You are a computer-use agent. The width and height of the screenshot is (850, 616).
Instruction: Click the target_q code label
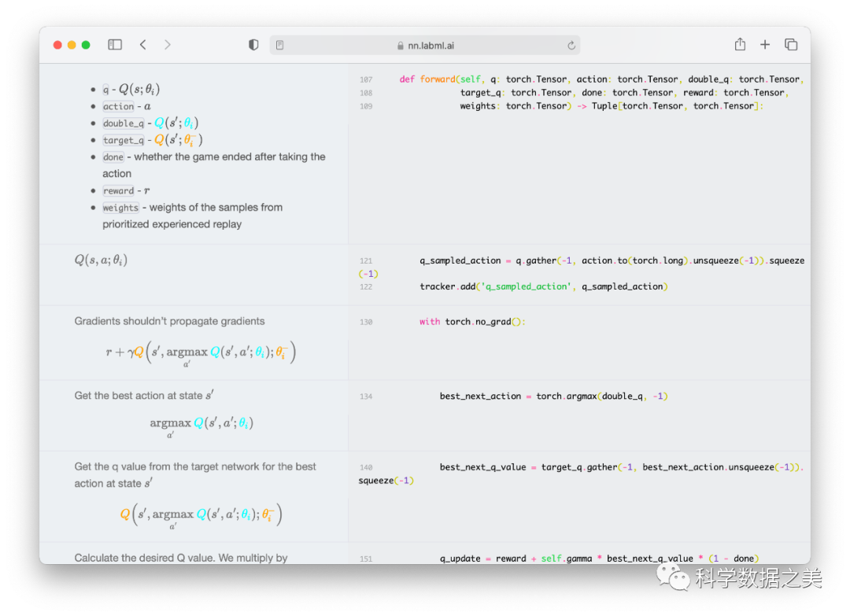(124, 140)
